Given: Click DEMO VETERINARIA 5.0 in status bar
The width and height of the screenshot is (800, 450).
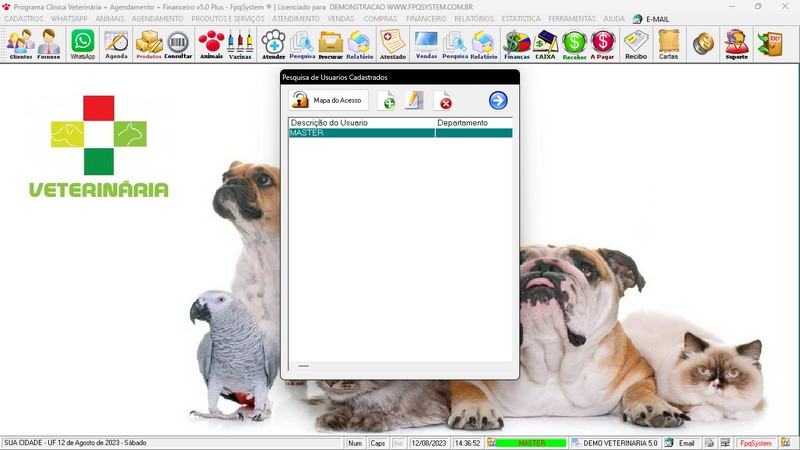Looking at the screenshot, I should coord(614,443).
